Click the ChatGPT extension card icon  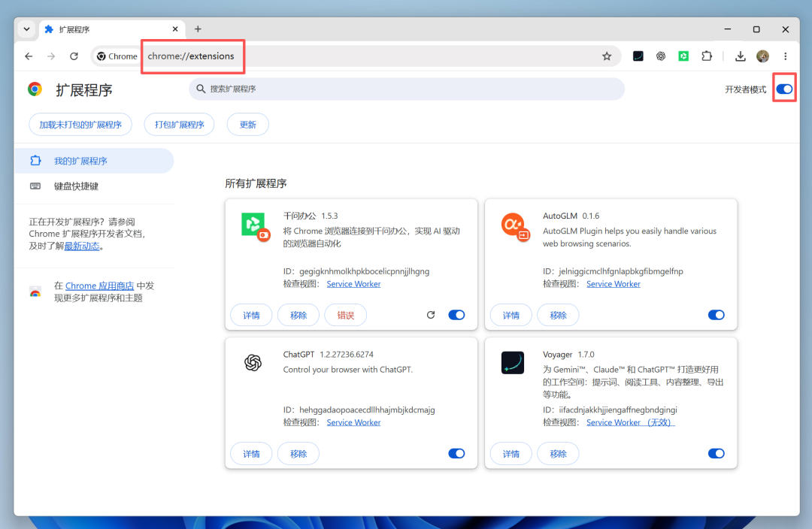[253, 362]
